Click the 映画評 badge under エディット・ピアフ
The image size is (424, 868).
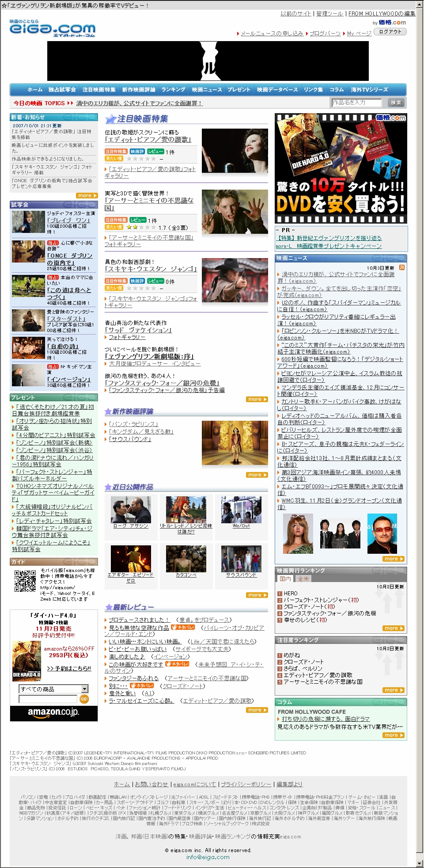click(x=137, y=152)
